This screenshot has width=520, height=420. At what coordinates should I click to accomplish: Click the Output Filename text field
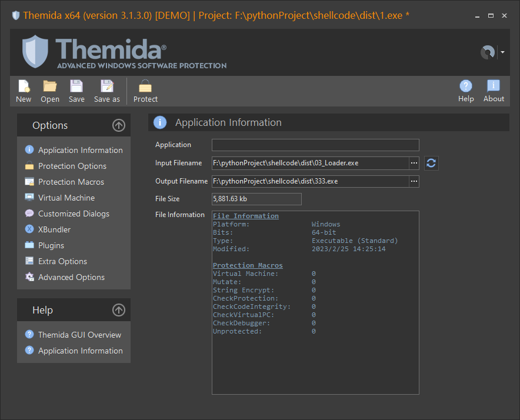[310, 181]
